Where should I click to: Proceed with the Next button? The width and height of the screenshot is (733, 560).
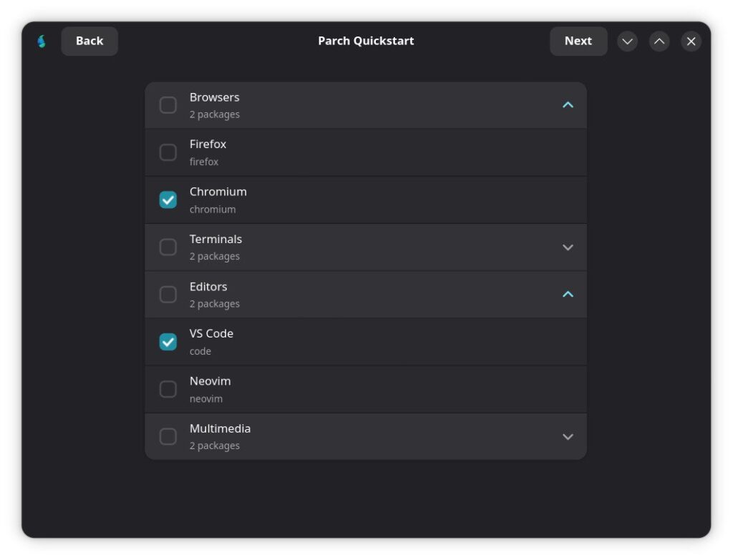pos(578,41)
